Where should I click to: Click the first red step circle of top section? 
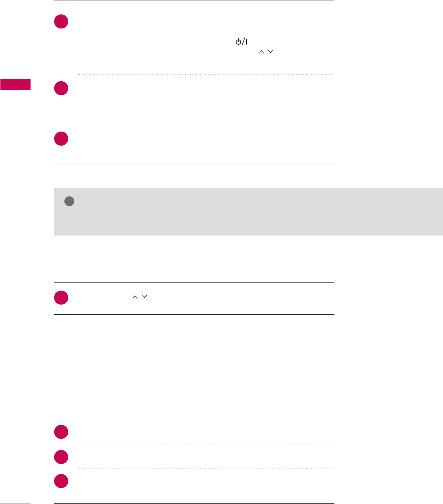click(61, 21)
